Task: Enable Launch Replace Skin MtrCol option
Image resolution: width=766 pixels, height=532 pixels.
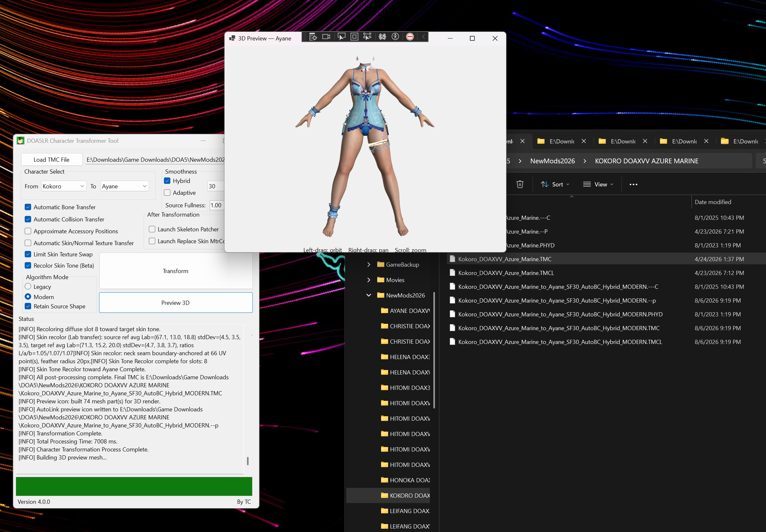Action: pyautogui.click(x=152, y=241)
